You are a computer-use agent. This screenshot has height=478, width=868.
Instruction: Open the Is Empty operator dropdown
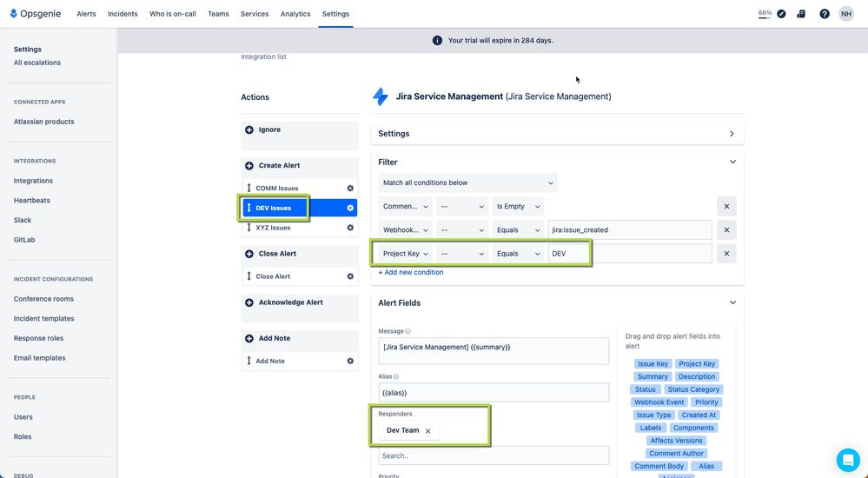[x=518, y=206]
